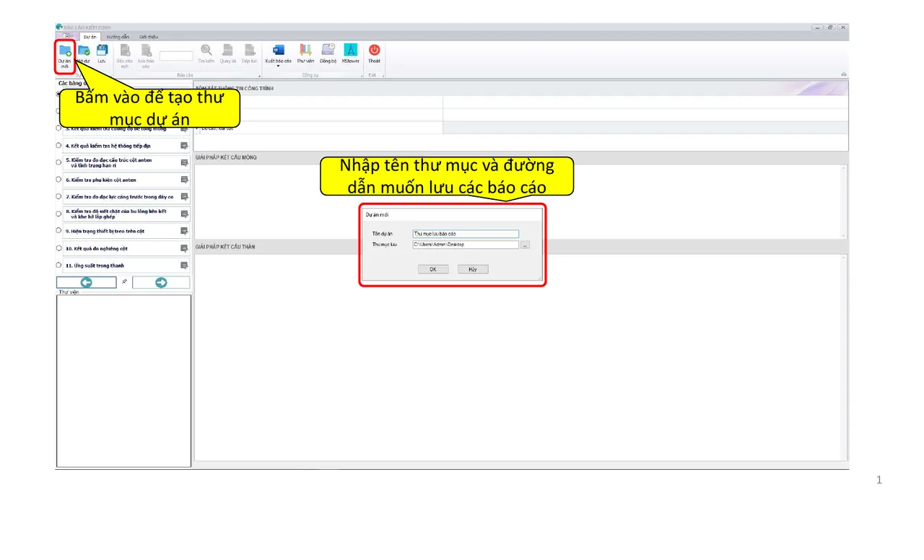Image resolution: width=924 pixels, height=560 pixels.
Task: Open note icon for row 10 nghiêng cột
Action: [184, 248]
